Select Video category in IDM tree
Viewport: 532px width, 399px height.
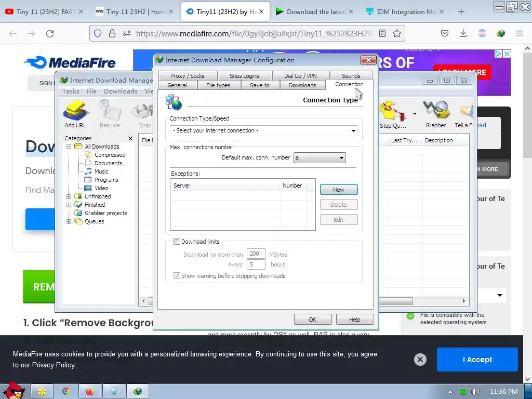[x=101, y=188]
